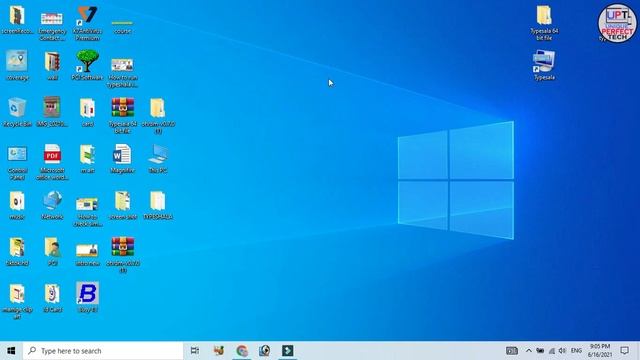
Task: Open the ID Card folder
Action: click(52, 298)
